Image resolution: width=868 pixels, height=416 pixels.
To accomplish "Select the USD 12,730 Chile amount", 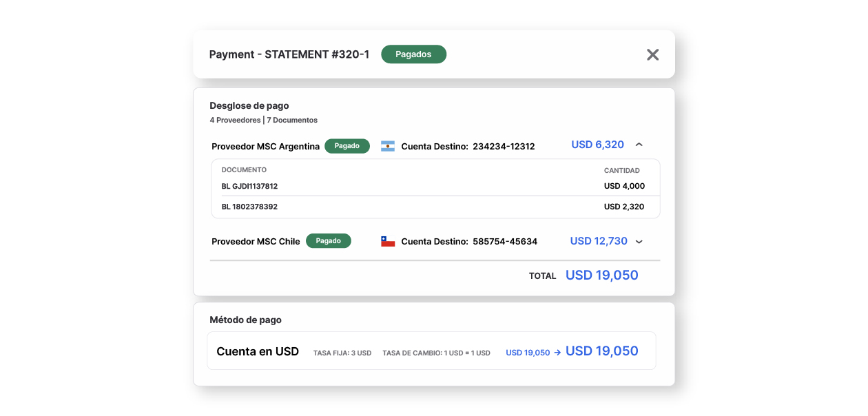I will point(599,241).
